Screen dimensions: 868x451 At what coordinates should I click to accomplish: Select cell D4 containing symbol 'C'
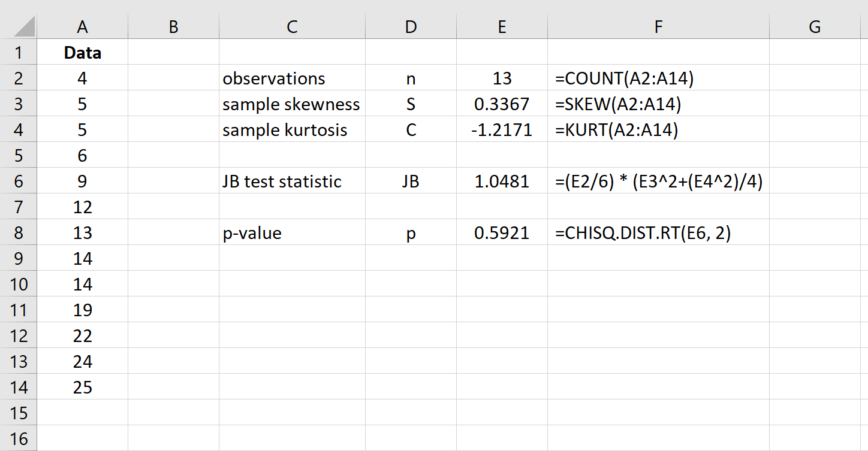pyautogui.click(x=411, y=130)
